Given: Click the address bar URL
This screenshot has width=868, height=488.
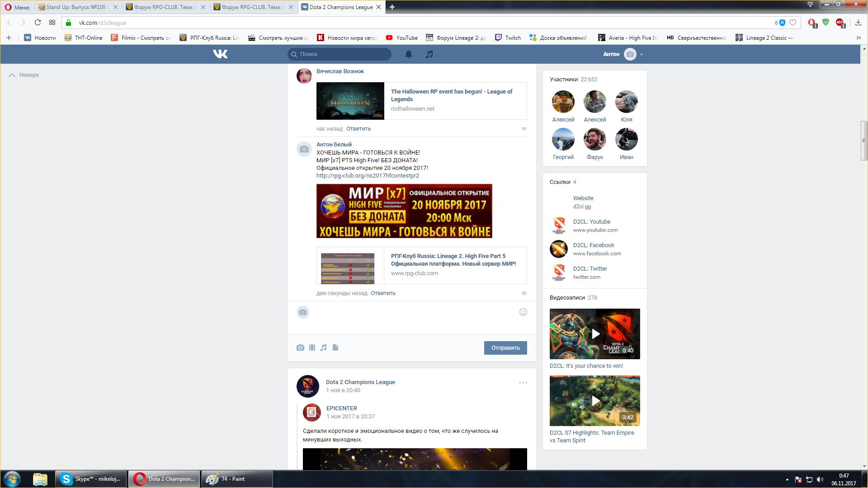Looking at the screenshot, I should pyautogui.click(x=103, y=23).
